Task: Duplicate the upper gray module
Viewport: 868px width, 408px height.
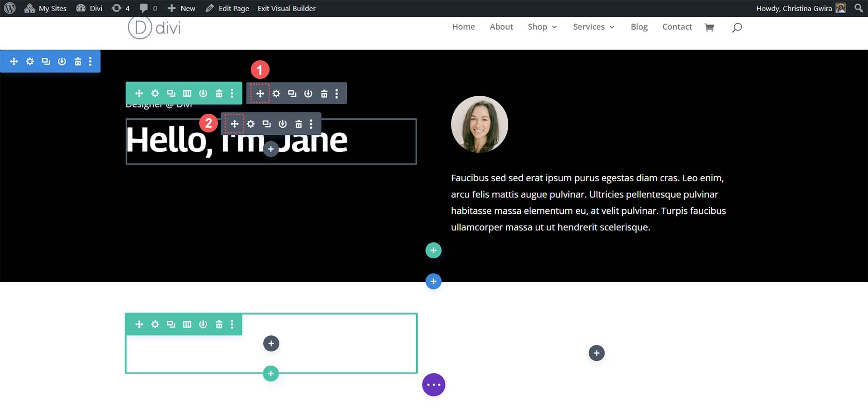Action: (x=292, y=93)
